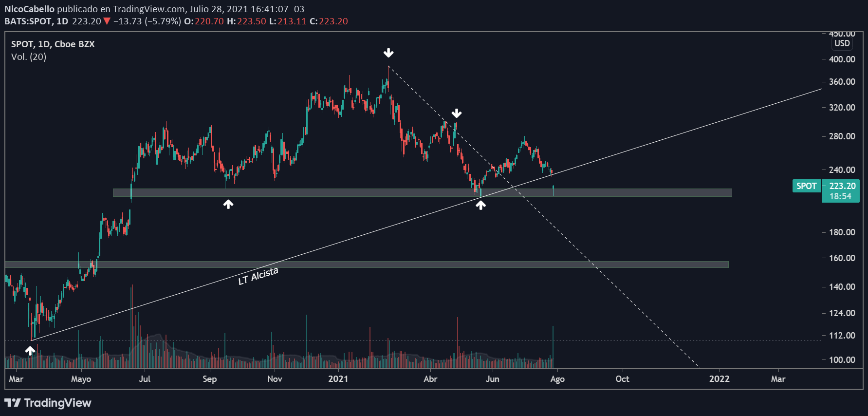Click the 'SPOT, 1D, Cboe BZX' chart title
Image resolution: width=868 pixels, height=416 pixels.
tap(53, 44)
